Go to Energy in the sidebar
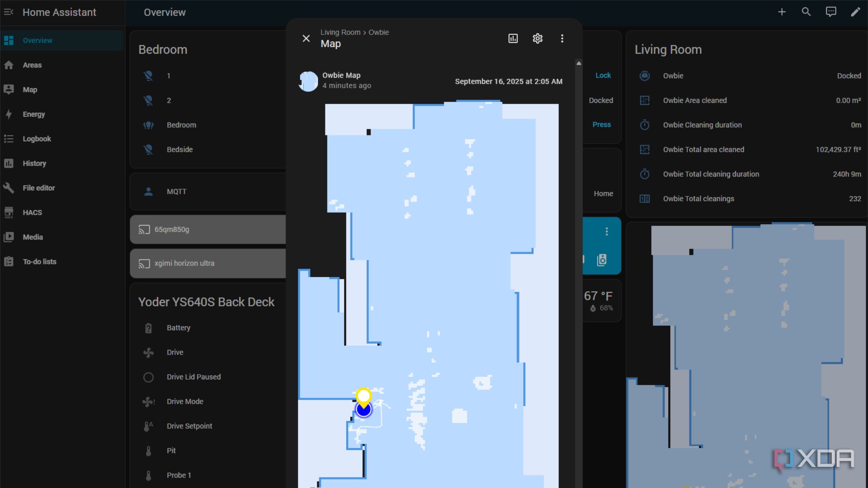 pos(33,114)
